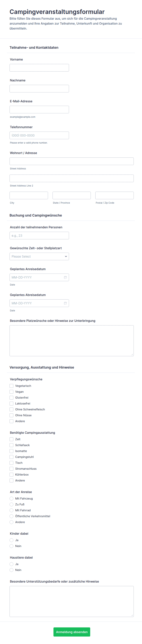This screenshot has height=644, width=142.
Task: Select Nein under Haustiere dabei
Action: (x=11, y=570)
